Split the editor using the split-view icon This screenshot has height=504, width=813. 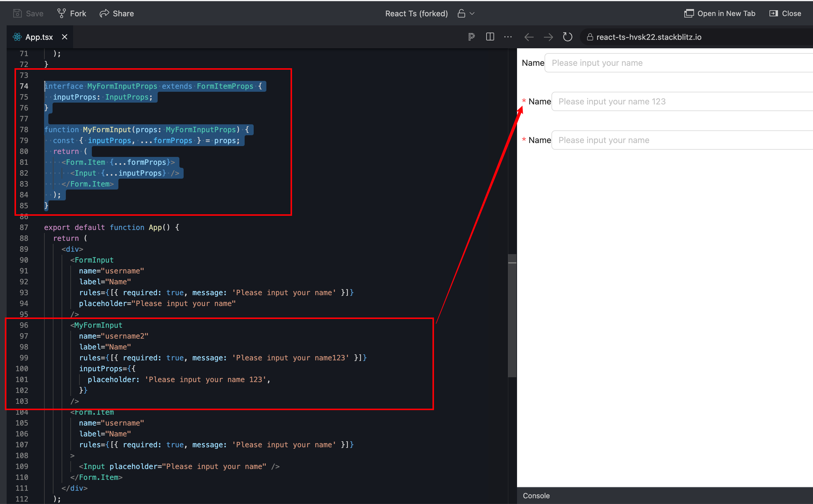coord(490,37)
